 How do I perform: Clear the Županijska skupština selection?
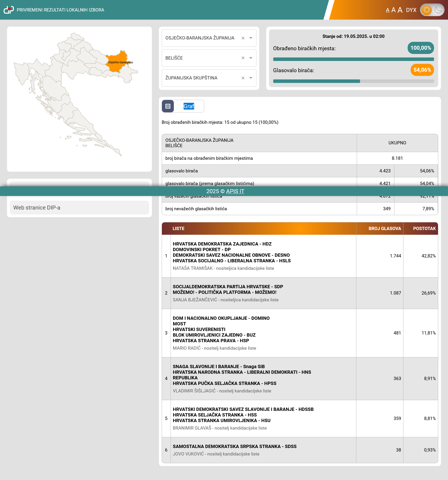[243, 78]
